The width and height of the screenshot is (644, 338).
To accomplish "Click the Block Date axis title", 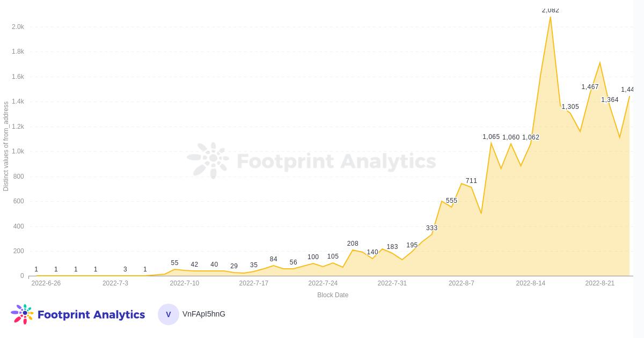I will pos(333,295).
